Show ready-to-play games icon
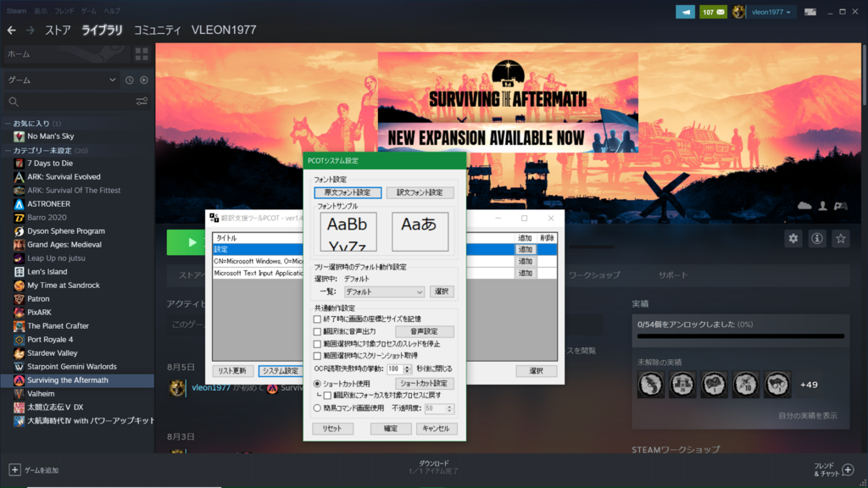 coord(144,80)
